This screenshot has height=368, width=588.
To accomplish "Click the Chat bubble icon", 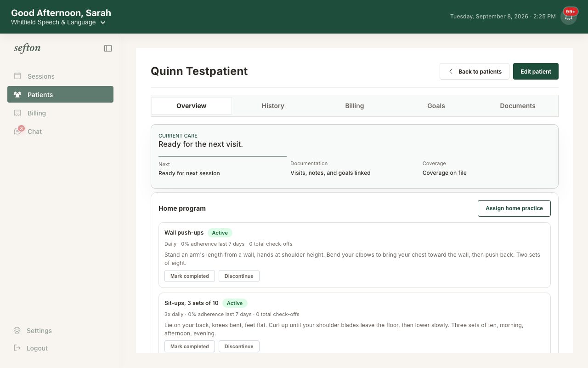I will pos(17,132).
